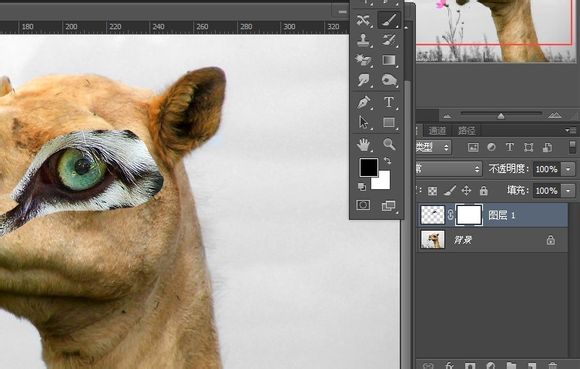
Task: Select the Horizontal Type tool
Action: point(389,102)
